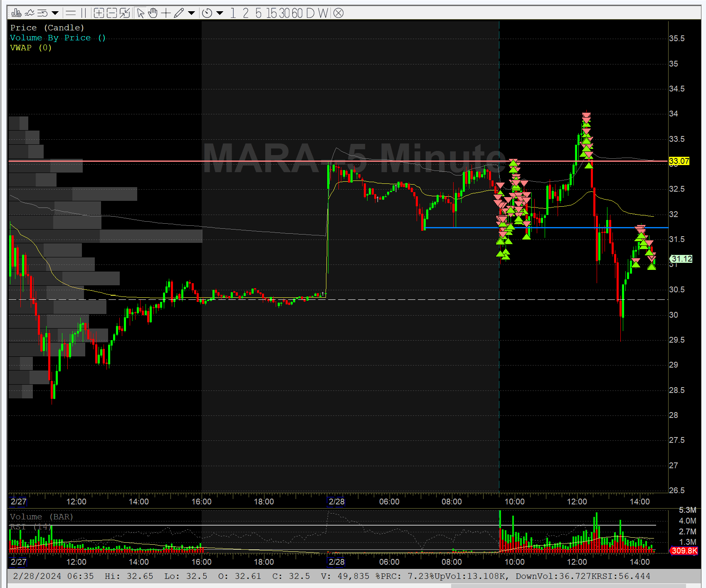Screen dimensions: 706x588
Task: Select the crosshair tool
Action: coord(166,13)
